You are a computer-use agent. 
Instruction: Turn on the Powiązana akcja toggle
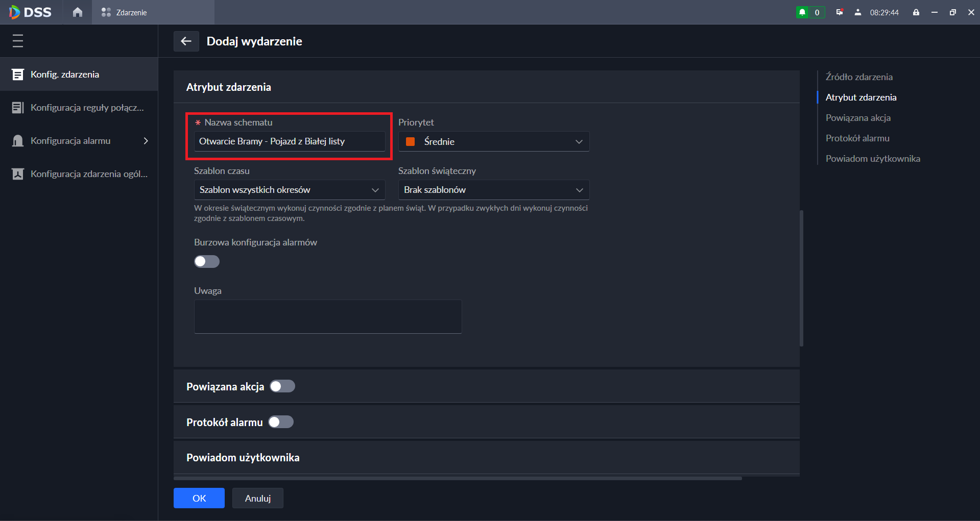[x=282, y=386]
